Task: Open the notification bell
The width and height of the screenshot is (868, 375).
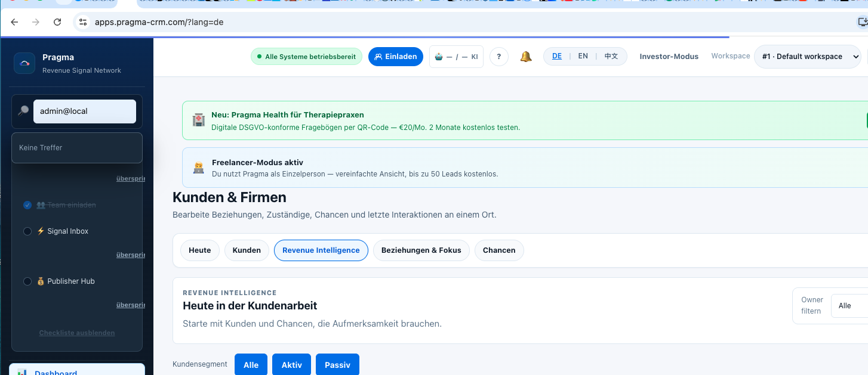Action: click(x=526, y=57)
